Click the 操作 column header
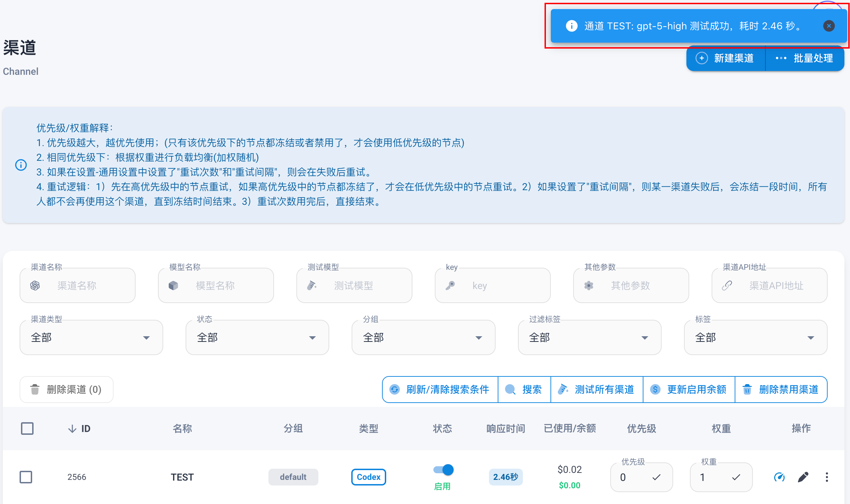The width and height of the screenshot is (850, 504). pyautogui.click(x=801, y=429)
